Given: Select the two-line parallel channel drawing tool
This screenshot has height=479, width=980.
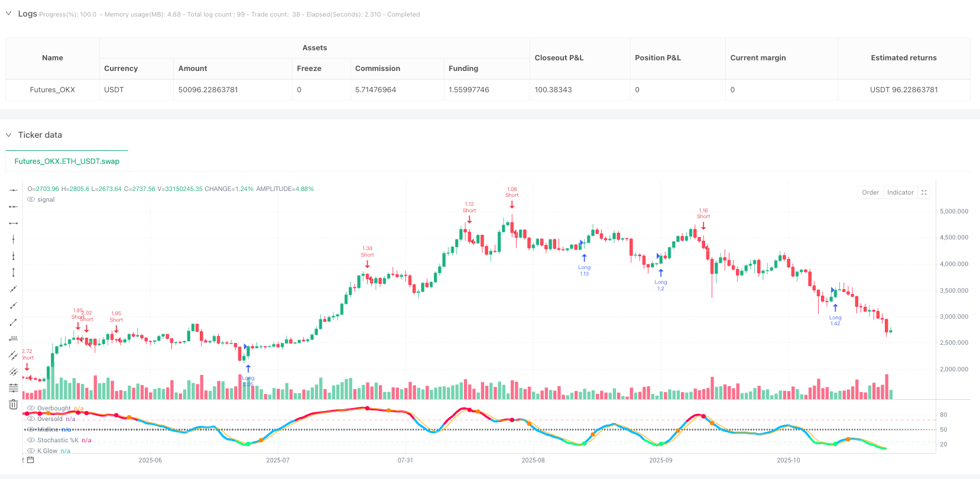Looking at the screenshot, I should (x=13, y=355).
